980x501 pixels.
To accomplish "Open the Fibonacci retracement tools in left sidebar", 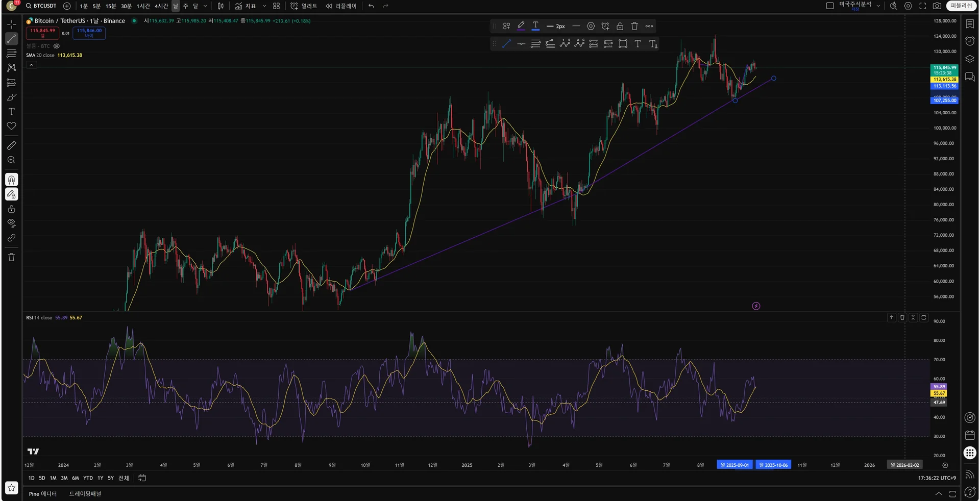I will click(11, 54).
